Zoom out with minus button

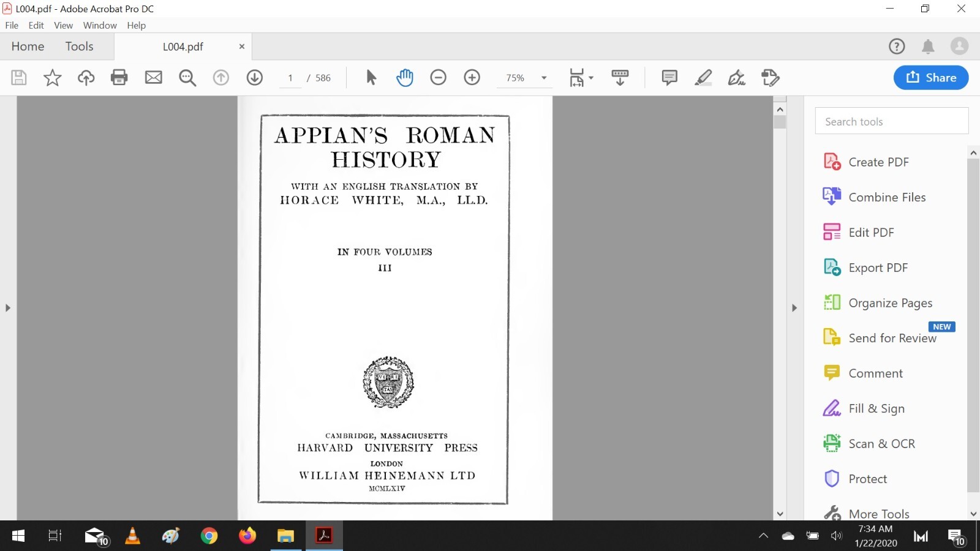[438, 78]
